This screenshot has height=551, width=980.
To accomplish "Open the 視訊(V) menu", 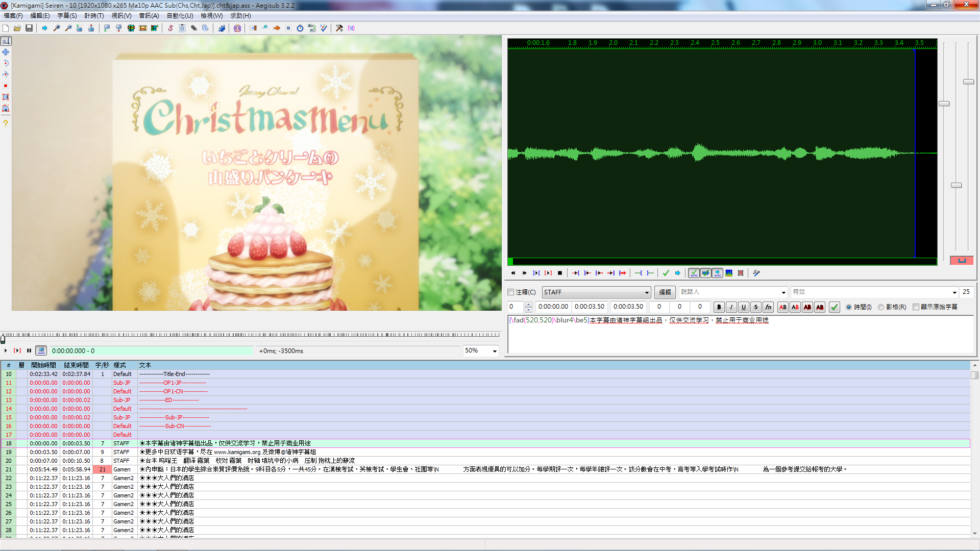I will [x=121, y=16].
